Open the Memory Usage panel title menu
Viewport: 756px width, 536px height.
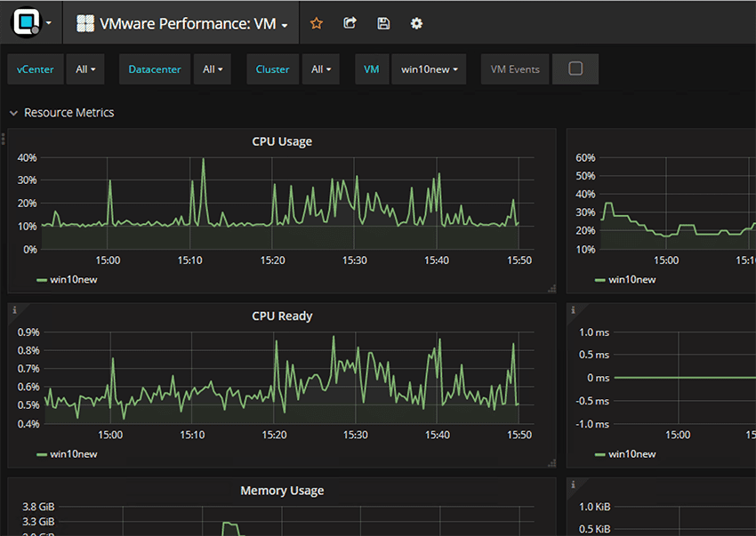[x=282, y=490]
